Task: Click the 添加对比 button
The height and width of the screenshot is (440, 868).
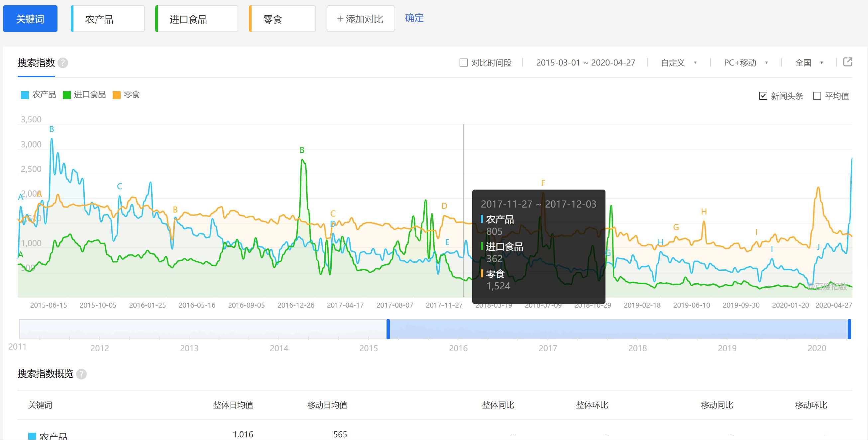Action: [x=360, y=19]
